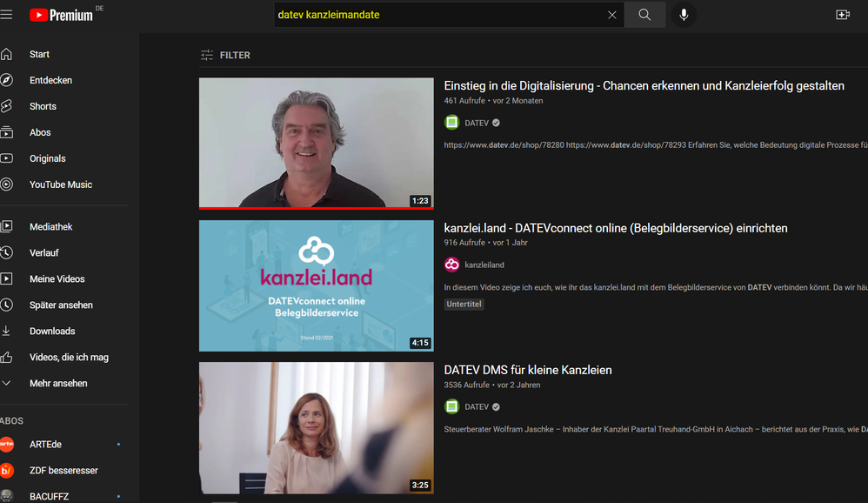Play the 1:23 Digitalisierung video thumbnail
Screen dimensions: 868x503
(316, 143)
